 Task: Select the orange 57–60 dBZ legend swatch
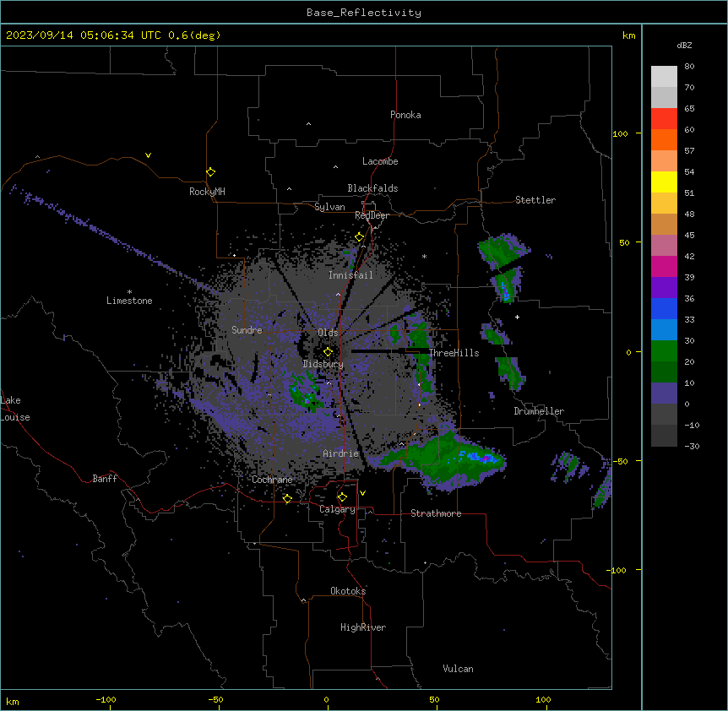664,139
